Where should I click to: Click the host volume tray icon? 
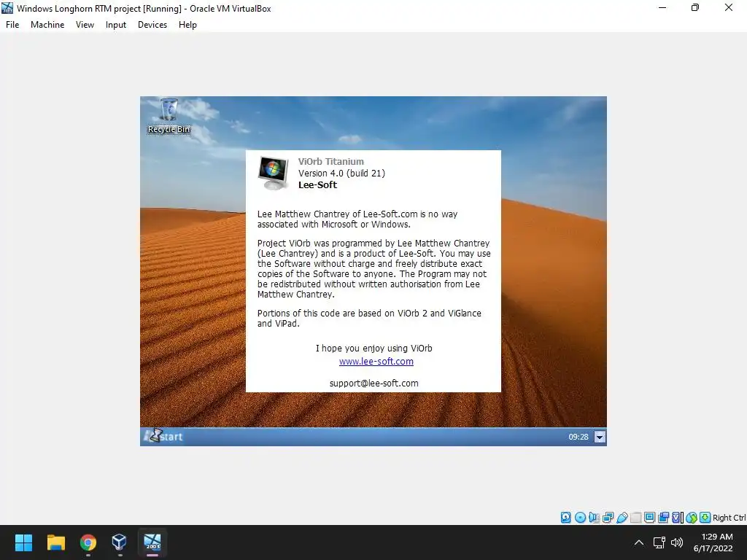[676, 542]
